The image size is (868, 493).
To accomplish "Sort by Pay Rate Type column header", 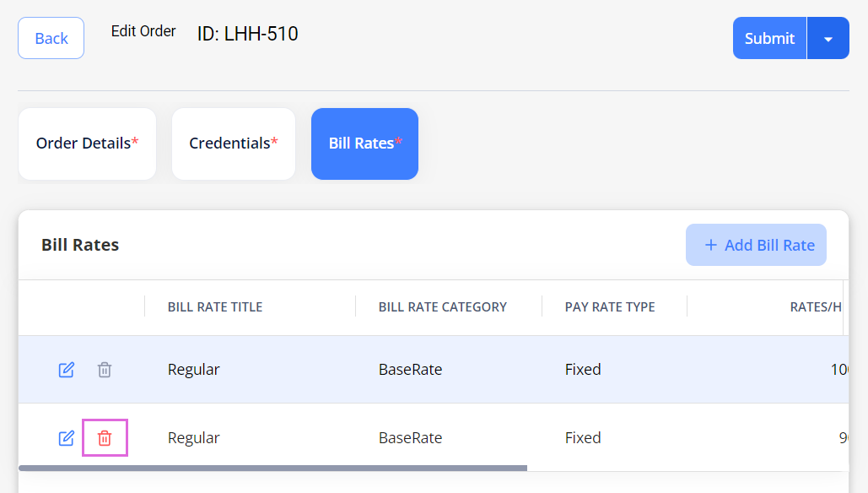I will coord(610,306).
